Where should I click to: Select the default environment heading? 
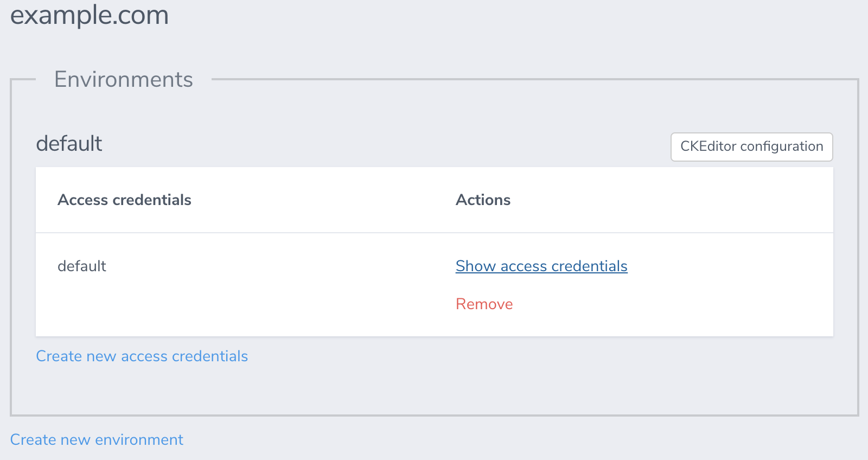(69, 143)
